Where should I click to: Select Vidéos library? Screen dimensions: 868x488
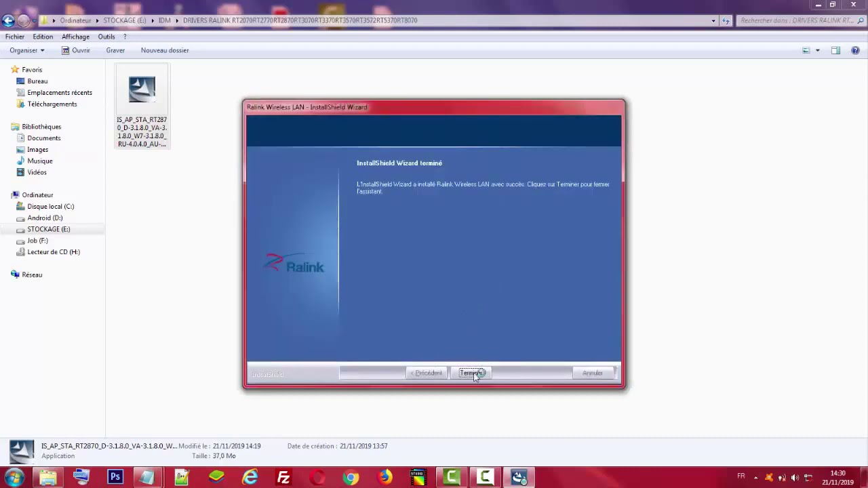[x=37, y=173]
